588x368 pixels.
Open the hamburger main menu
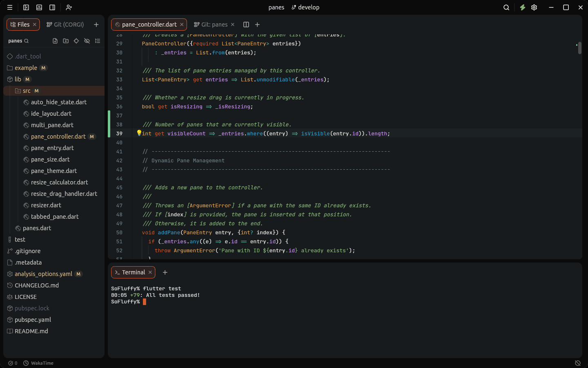[10, 7]
